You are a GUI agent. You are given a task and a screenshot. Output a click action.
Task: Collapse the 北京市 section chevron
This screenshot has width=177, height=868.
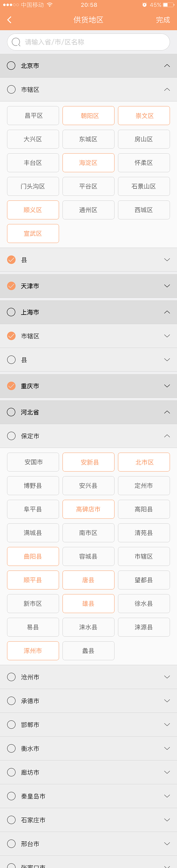pos(167,66)
